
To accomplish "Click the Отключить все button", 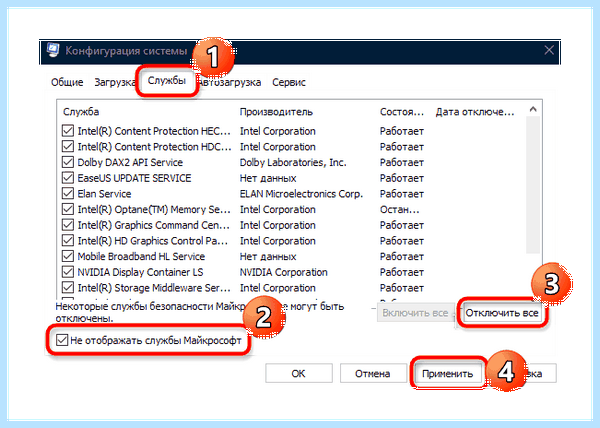I will [502, 313].
